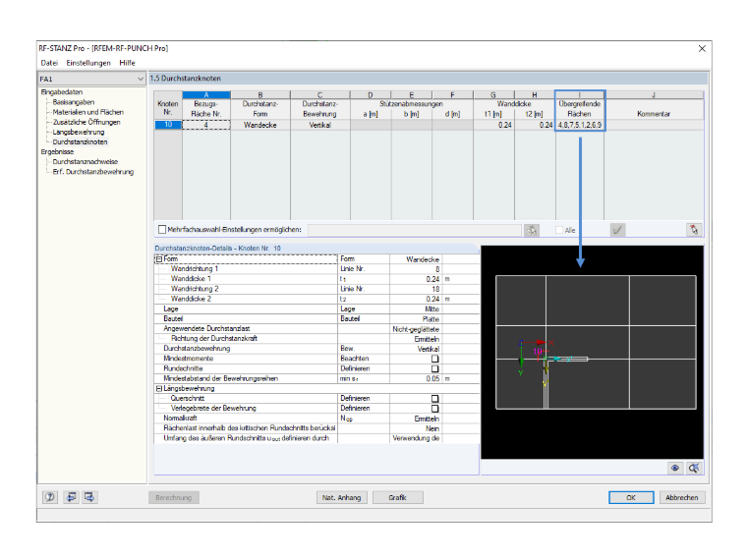Tick the Alle checkbox

pos(559,230)
